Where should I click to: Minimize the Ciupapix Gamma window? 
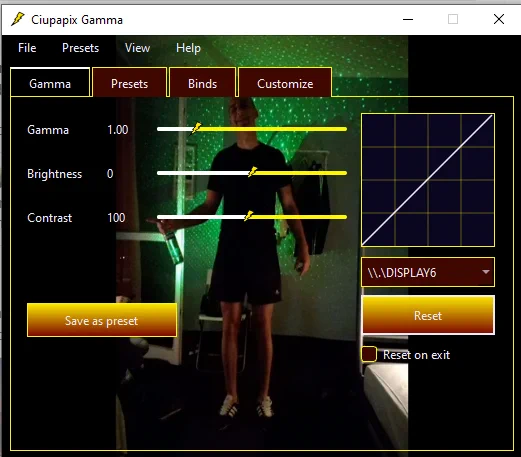pyautogui.click(x=408, y=19)
